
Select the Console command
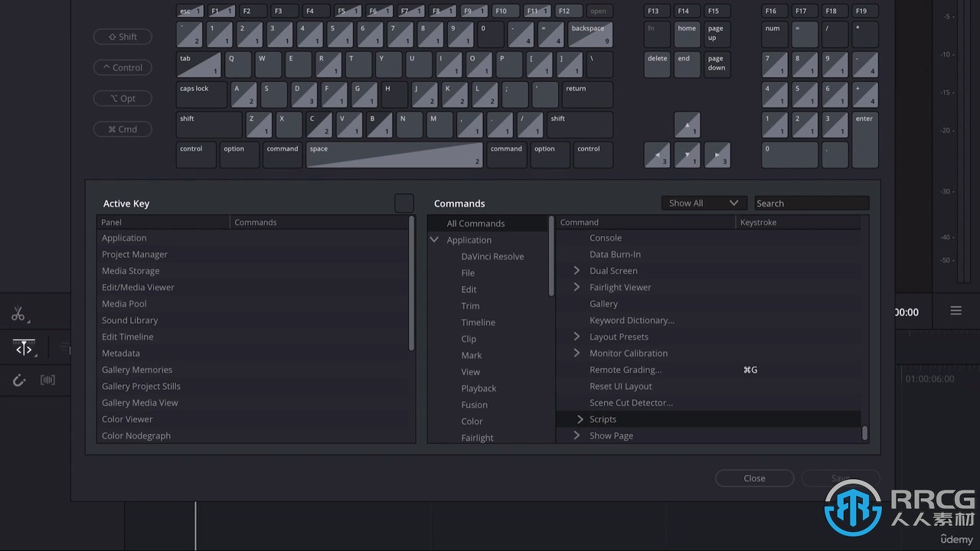click(x=605, y=238)
